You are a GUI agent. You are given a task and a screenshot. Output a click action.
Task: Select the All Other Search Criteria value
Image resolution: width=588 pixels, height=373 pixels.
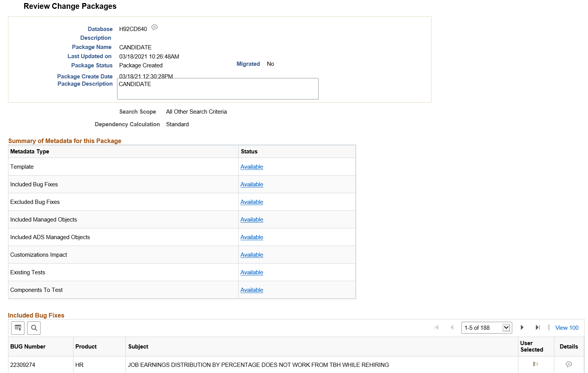196,112
